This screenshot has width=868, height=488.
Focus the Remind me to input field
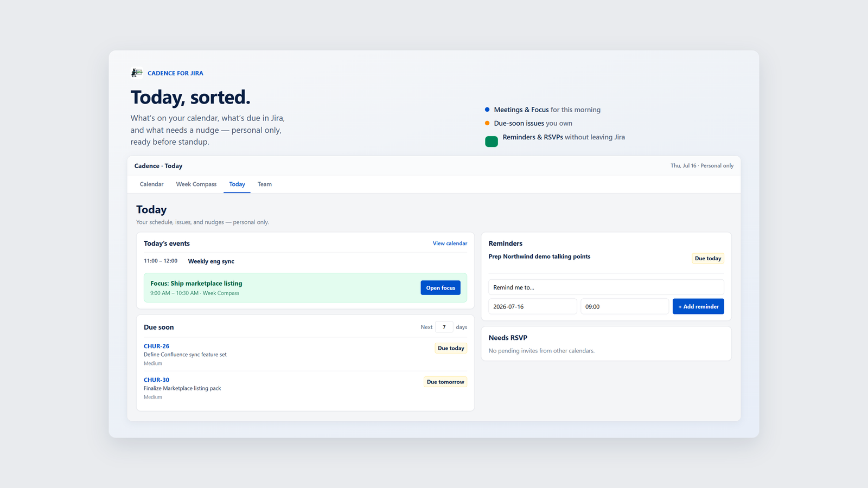pos(606,287)
